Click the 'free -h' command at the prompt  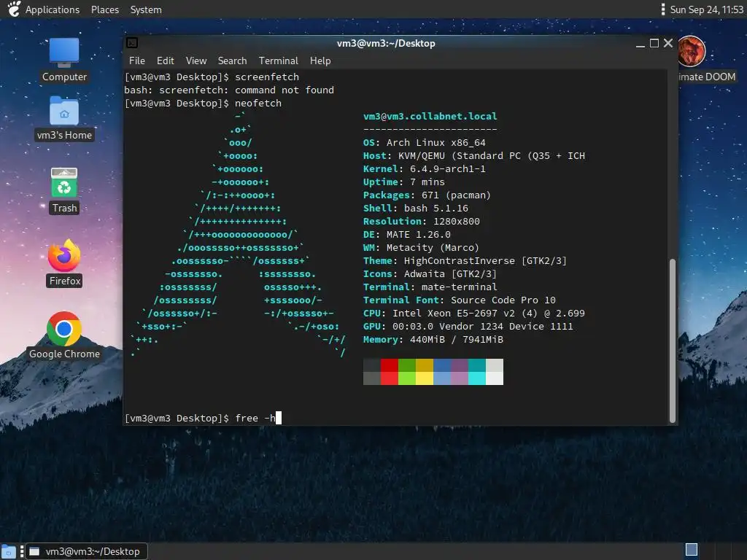255,418
